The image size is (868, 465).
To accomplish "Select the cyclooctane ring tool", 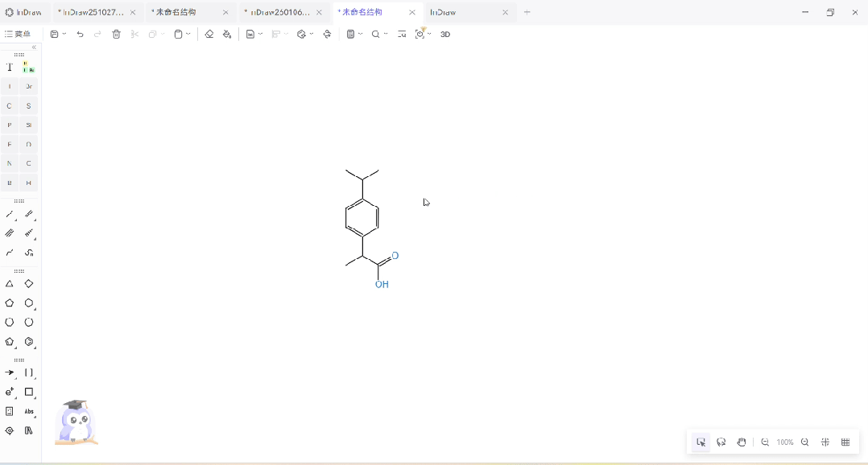I will point(29,323).
